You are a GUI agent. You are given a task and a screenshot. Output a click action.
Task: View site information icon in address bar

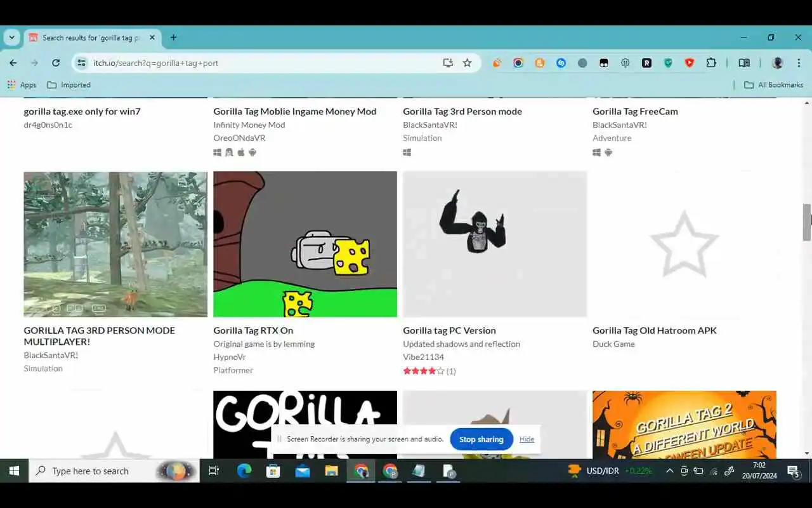81,63
